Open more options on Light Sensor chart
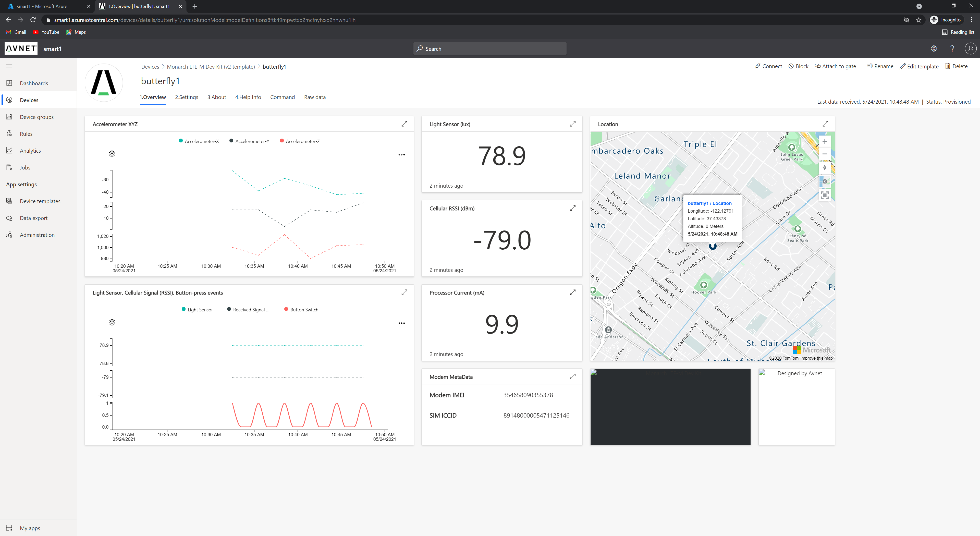Viewport: 980px width, 536px height. click(x=401, y=323)
